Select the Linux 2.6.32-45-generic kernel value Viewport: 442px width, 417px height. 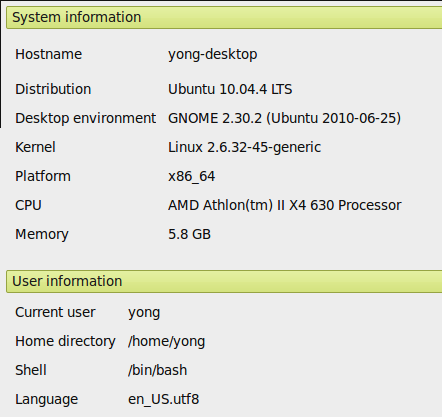coord(244,148)
